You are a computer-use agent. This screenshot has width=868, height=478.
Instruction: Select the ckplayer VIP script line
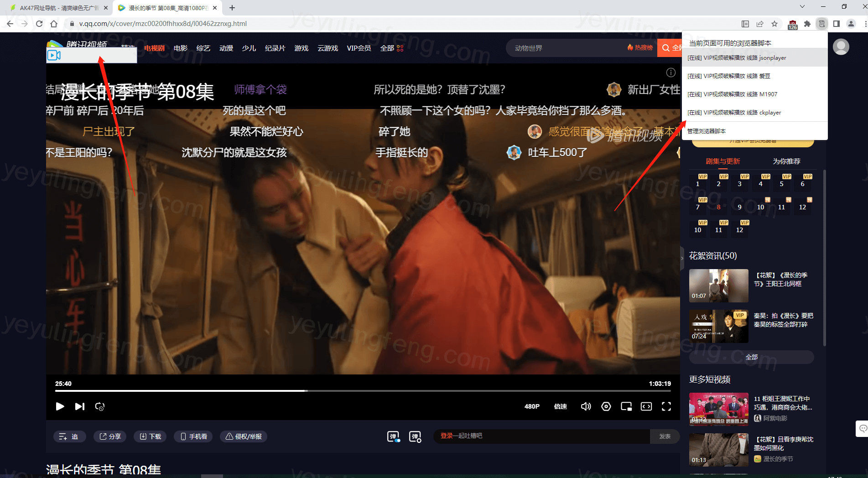click(x=755, y=113)
